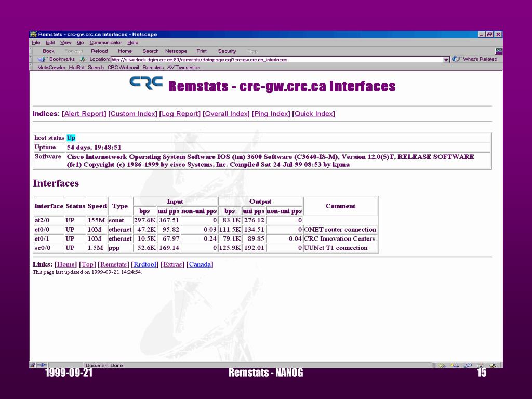Click the CRC logo on the page
532x399 pixels.
point(146,83)
